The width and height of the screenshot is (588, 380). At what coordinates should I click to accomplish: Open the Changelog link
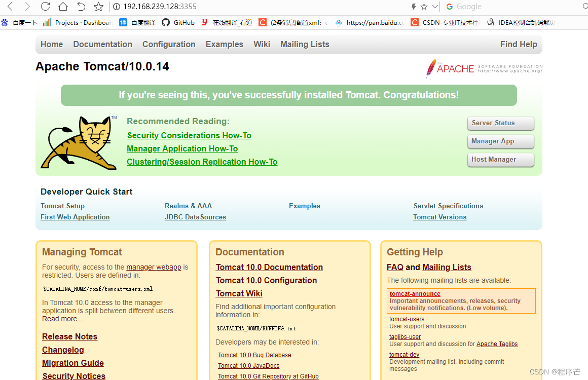pos(63,350)
